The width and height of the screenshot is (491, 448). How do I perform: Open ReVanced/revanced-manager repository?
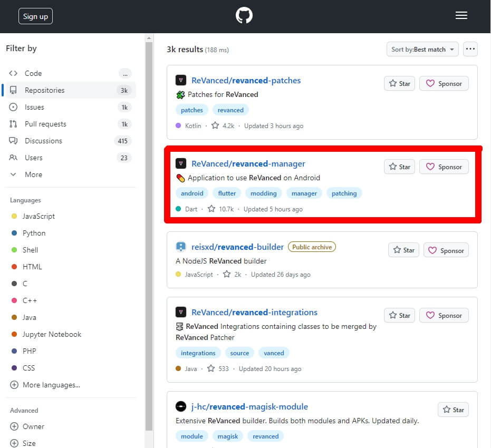pyautogui.click(x=248, y=163)
